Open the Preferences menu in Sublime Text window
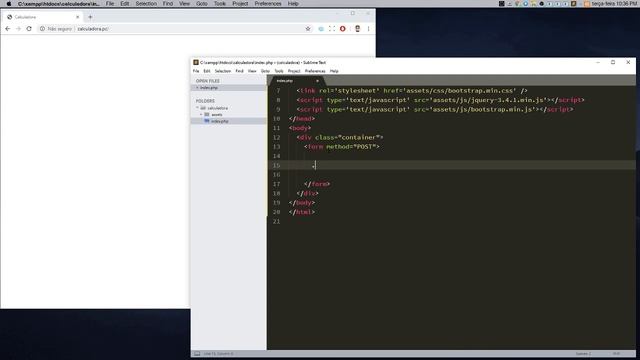This screenshot has height=360, width=640. click(315, 71)
